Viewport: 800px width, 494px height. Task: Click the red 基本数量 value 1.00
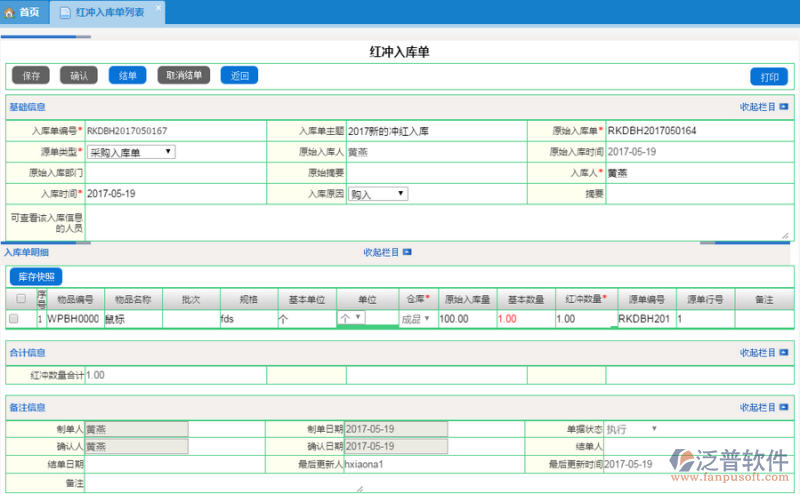507,319
